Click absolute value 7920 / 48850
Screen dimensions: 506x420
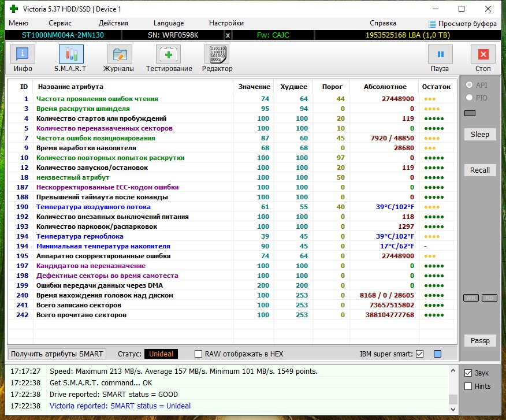(392, 138)
